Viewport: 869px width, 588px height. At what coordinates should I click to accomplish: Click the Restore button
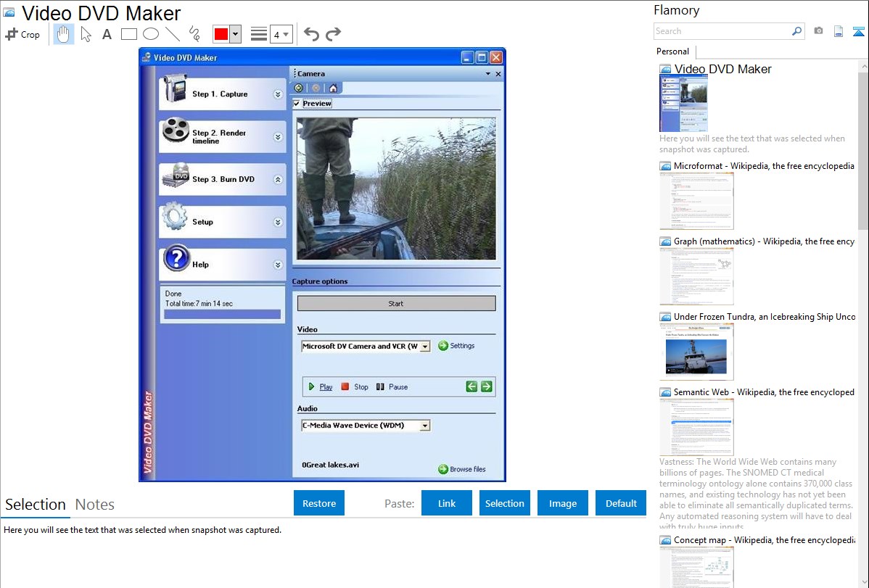[319, 503]
